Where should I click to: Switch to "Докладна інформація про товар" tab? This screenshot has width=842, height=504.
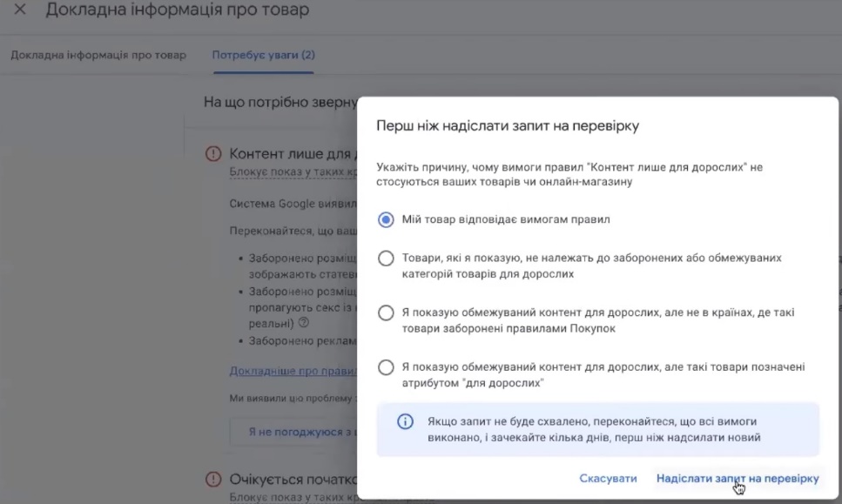(x=98, y=55)
